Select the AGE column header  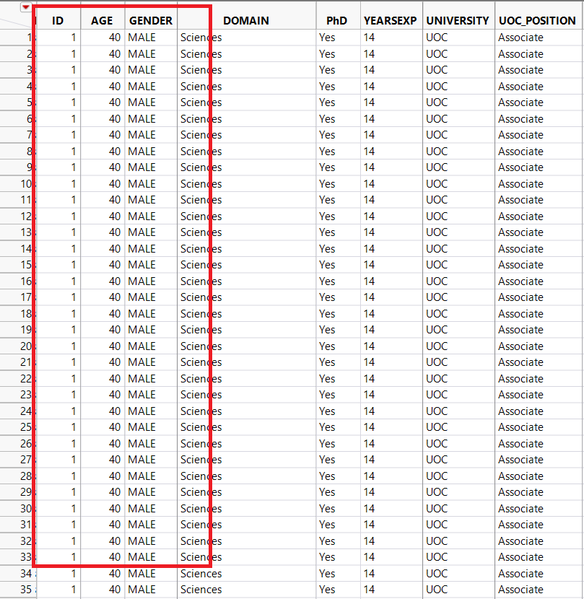102,21
